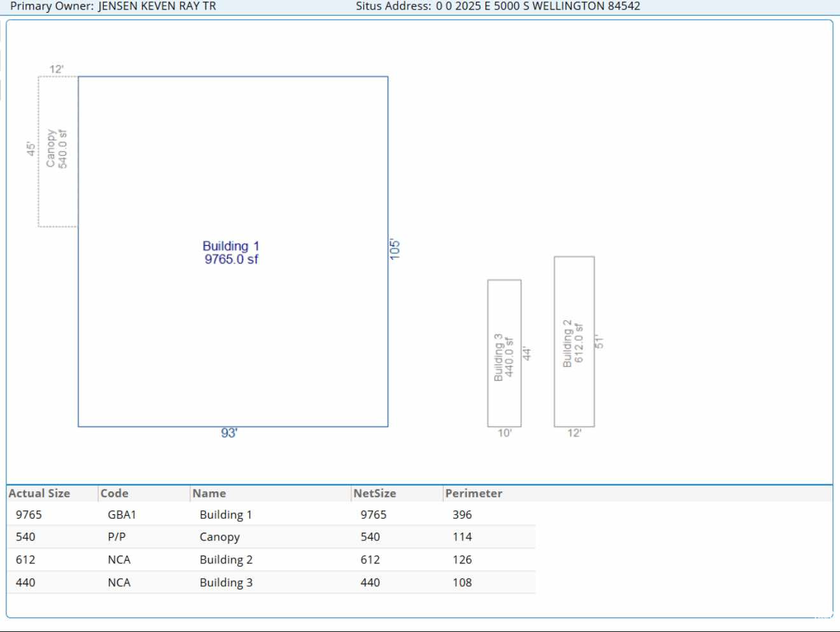
Task: Click the Building 1 label in sketch
Action: [x=231, y=253]
